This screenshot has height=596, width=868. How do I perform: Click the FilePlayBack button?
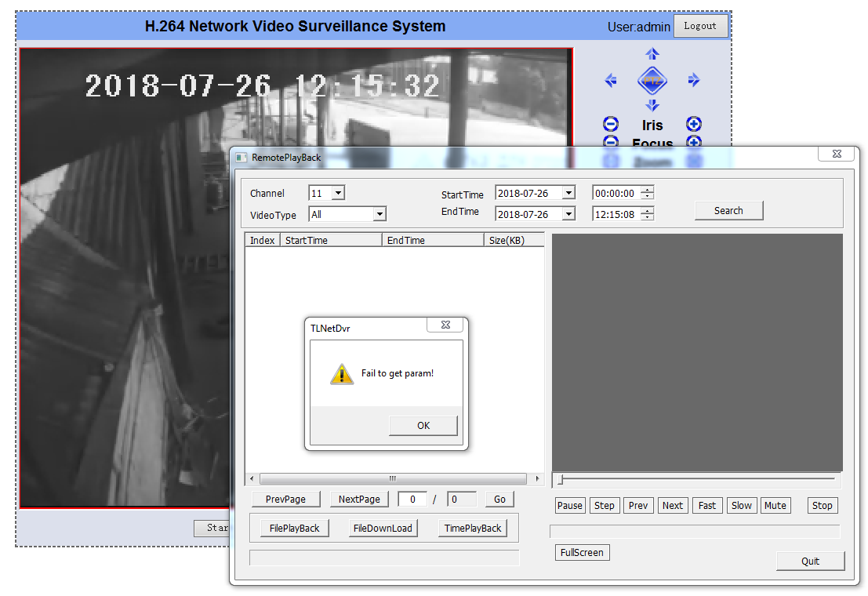(295, 529)
